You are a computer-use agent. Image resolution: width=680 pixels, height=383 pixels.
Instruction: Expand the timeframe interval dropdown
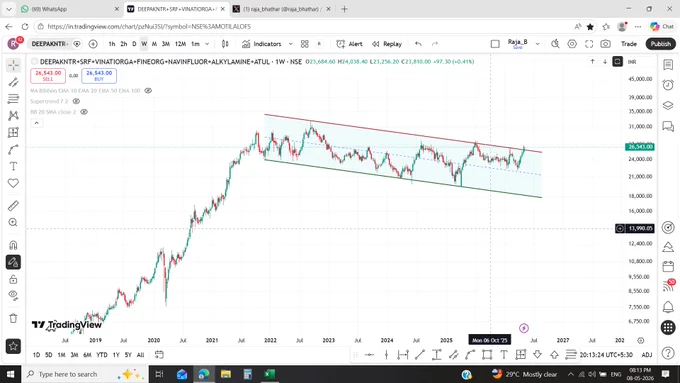(207, 44)
